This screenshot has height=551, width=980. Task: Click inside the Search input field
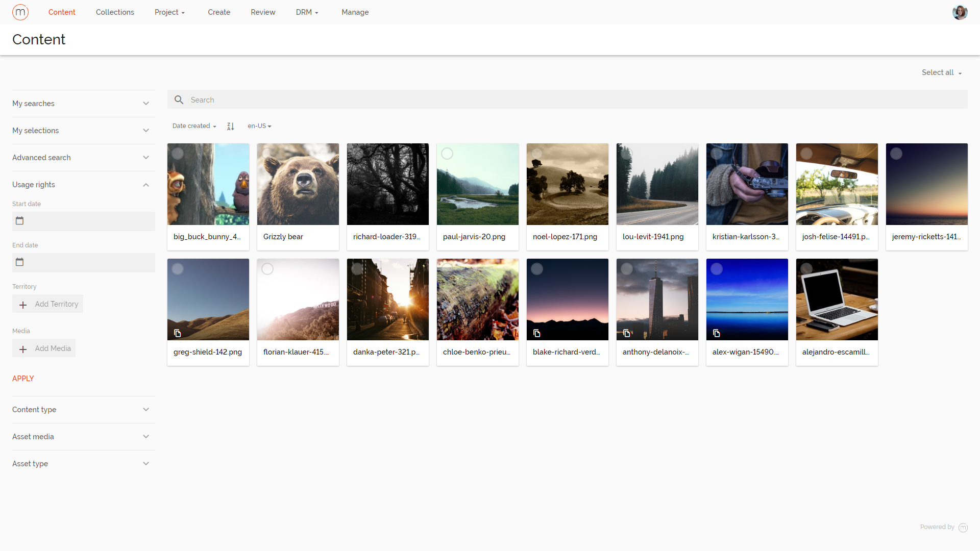357,99
